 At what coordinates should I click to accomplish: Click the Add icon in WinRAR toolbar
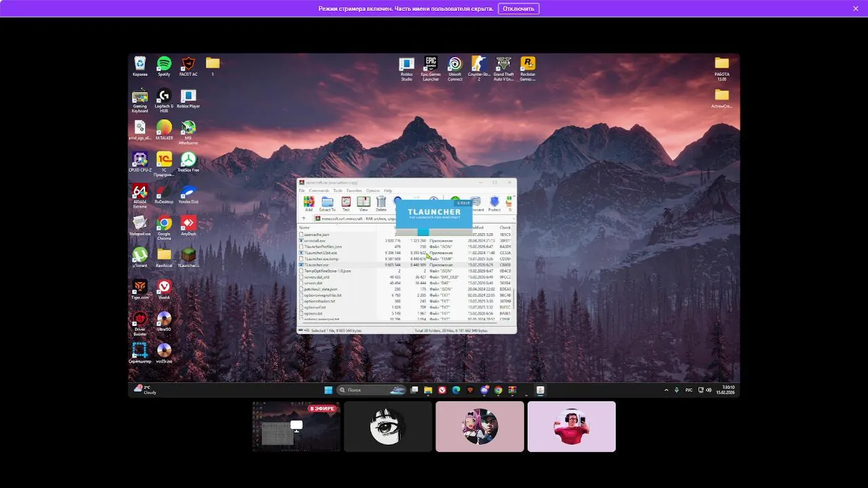pos(309,203)
